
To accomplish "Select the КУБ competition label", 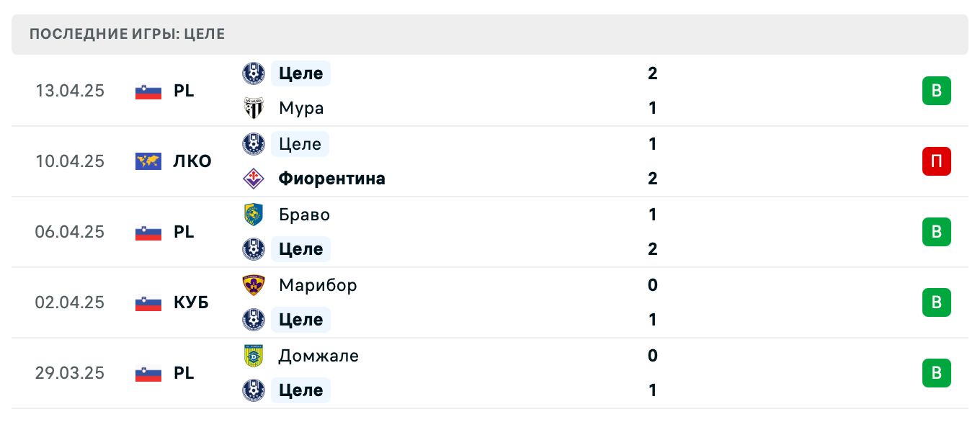I will pyautogui.click(x=191, y=302).
